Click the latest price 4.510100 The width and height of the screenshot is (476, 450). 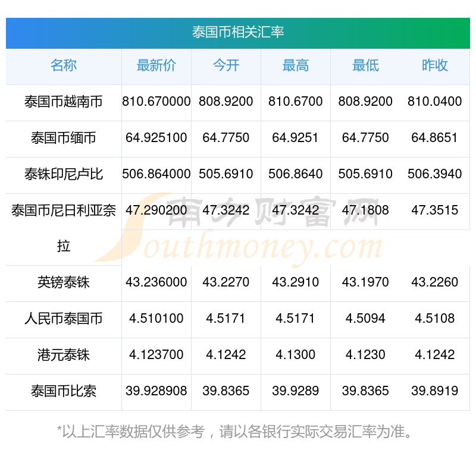click(x=156, y=319)
